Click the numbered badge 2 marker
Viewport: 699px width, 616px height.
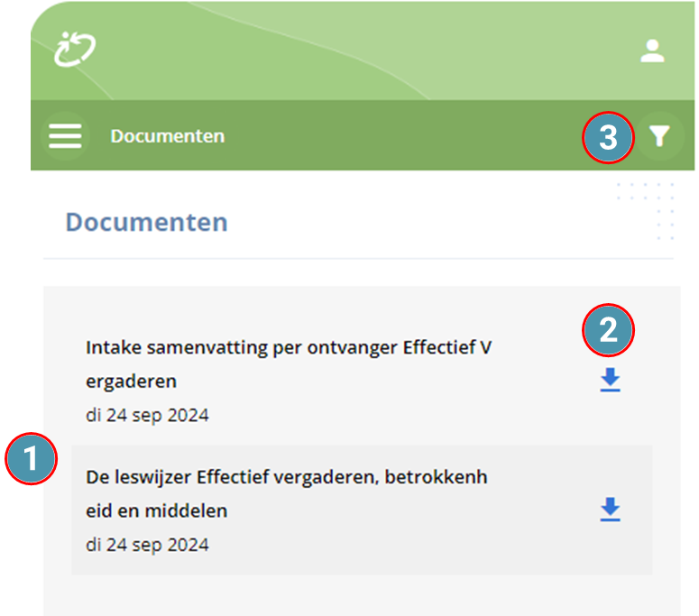[x=608, y=330]
